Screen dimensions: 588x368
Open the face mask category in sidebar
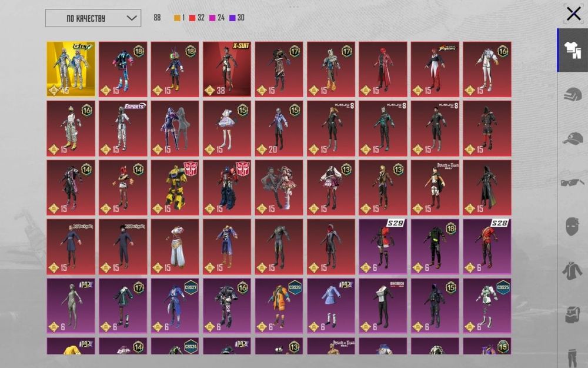(x=573, y=227)
